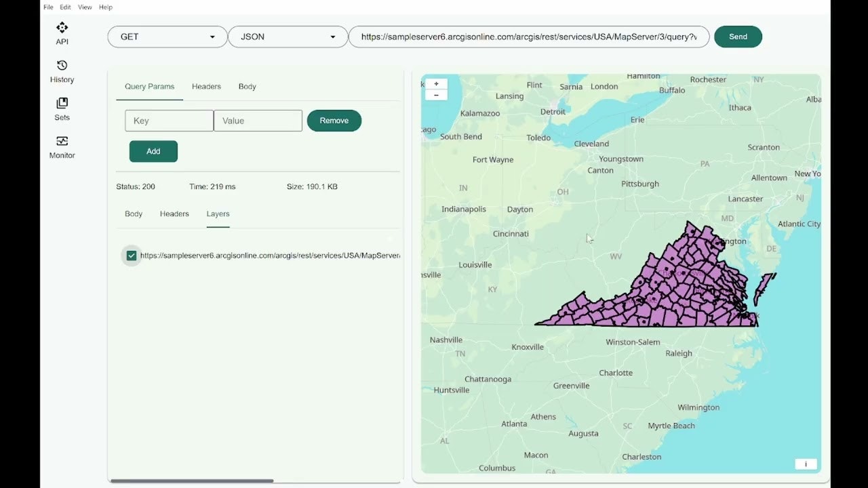The height and width of the screenshot is (488, 868).
Task: Expand the GET method dropdown
Action: tap(167, 37)
